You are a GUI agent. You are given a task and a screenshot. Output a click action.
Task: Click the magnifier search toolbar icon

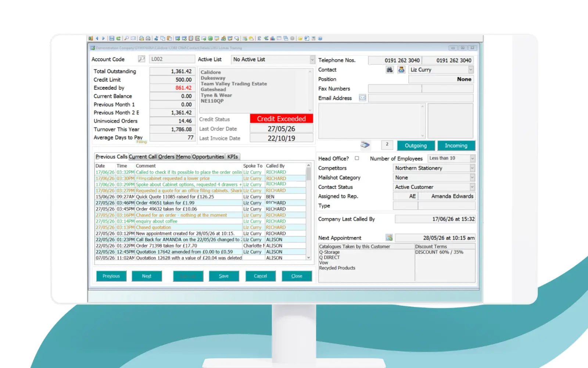(x=126, y=38)
